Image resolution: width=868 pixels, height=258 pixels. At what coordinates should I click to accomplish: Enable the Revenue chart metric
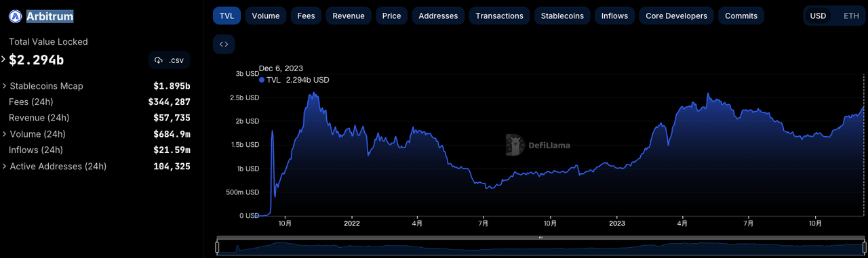click(349, 16)
